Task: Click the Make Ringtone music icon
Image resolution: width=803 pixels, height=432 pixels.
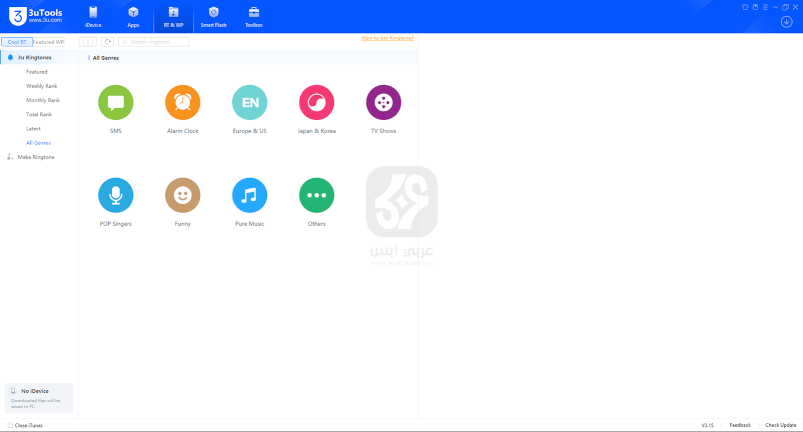Action: click(x=10, y=157)
